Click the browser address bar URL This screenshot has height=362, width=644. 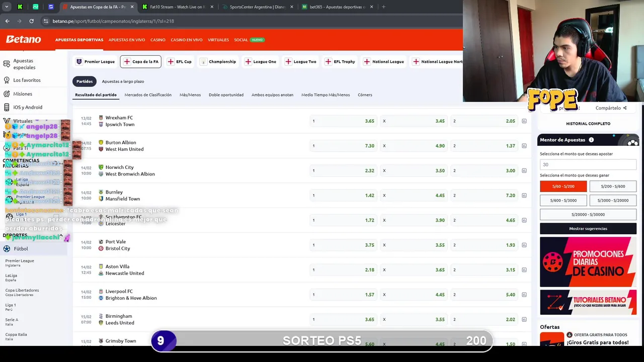(x=113, y=21)
